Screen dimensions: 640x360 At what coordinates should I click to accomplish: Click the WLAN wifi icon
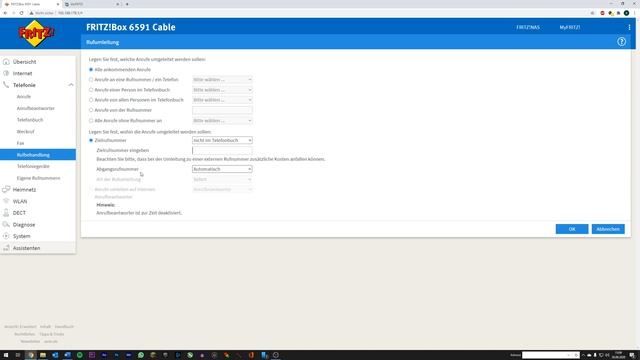coord(6,201)
